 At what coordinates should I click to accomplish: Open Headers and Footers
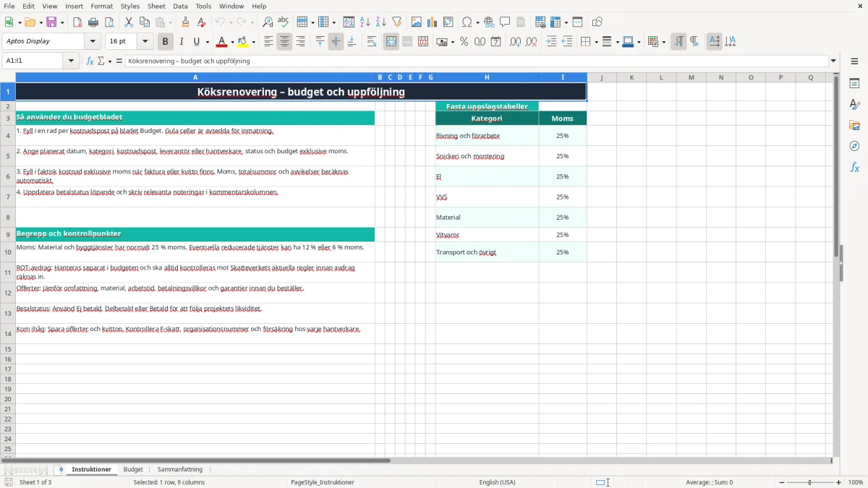521,22
